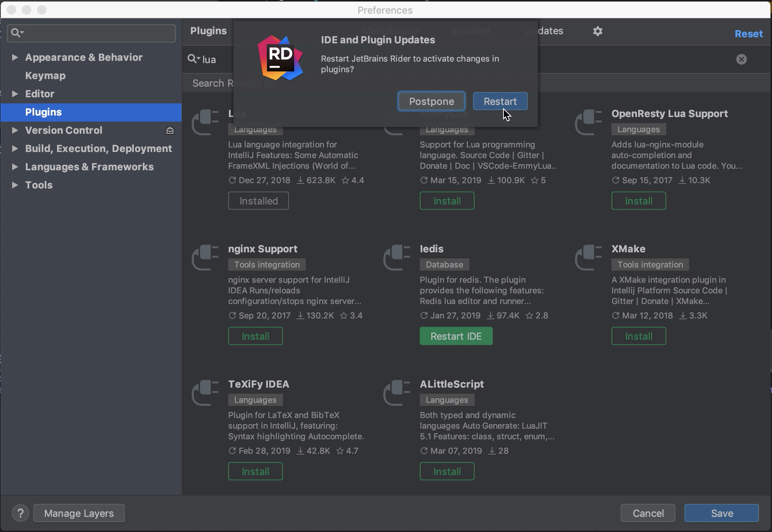Open the XMake plugin title
Viewport: 772px width, 532px height.
628,249
